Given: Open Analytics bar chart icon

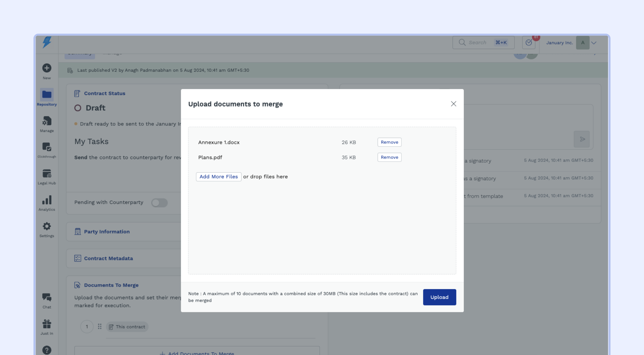Looking at the screenshot, I should pyautogui.click(x=47, y=200).
